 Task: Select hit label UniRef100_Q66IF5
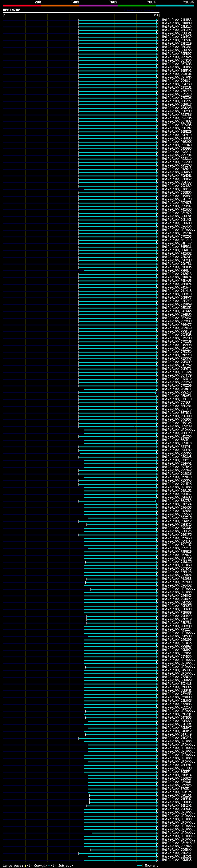[177, 535]
